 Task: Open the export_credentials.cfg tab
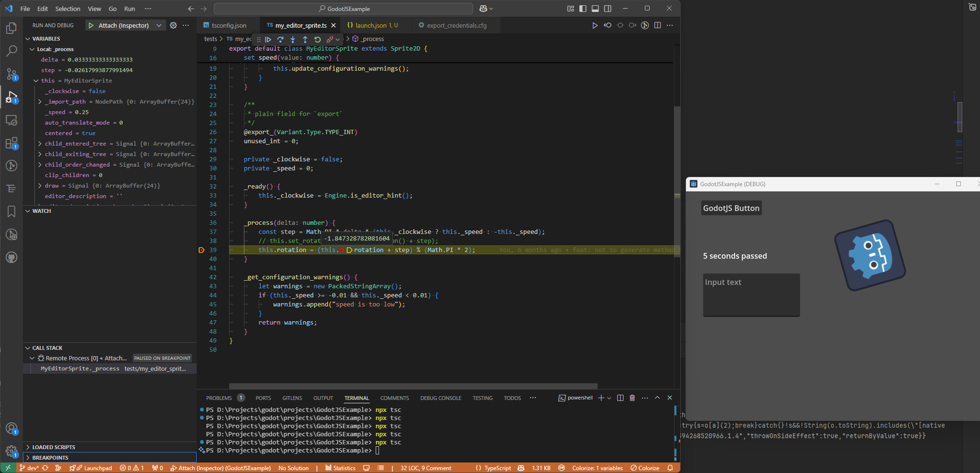click(457, 25)
